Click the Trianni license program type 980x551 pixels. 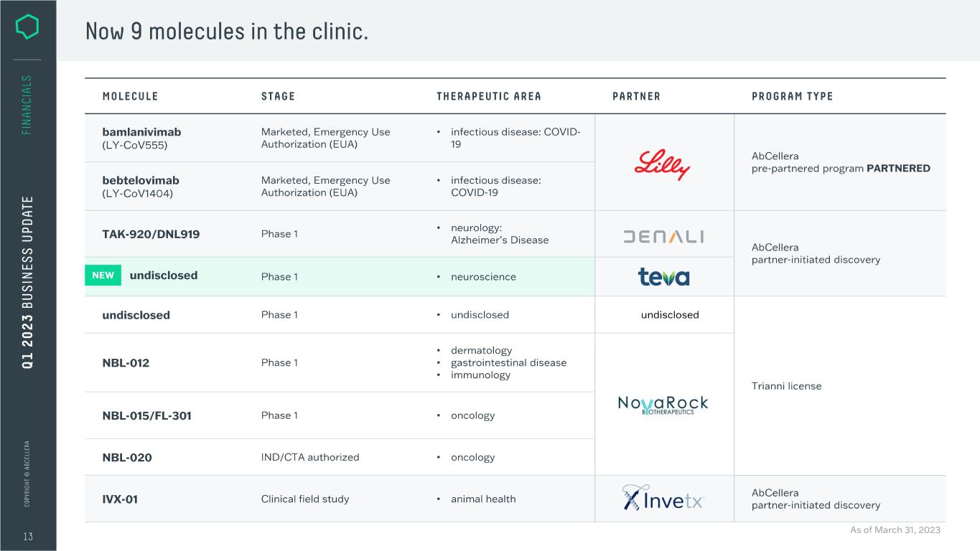[x=786, y=386]
